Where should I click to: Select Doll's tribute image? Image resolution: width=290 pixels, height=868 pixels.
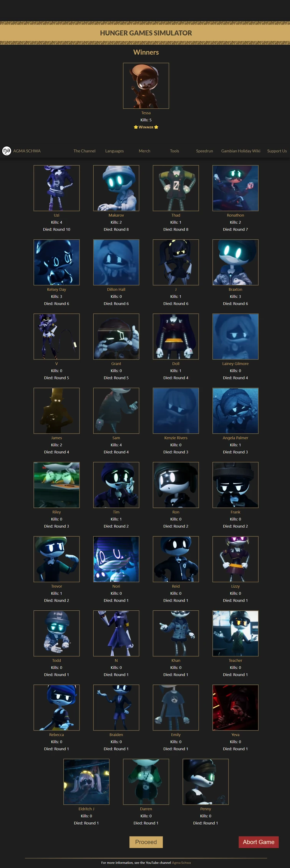click(x=176, y=336)
